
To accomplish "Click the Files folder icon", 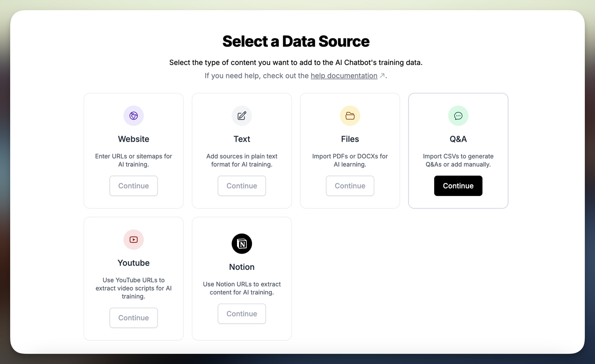I will click(350, 116).
